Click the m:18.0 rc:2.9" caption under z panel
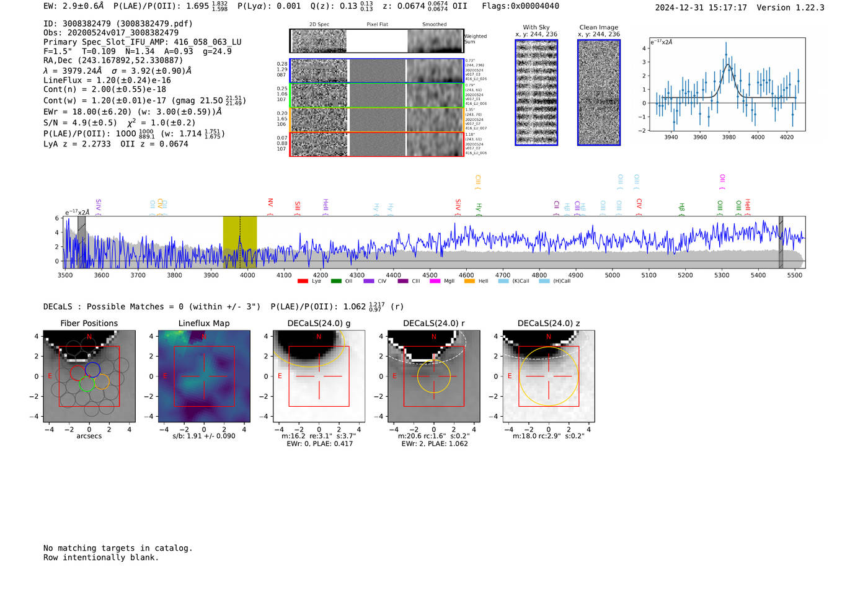This screenshot has height=591, width=868. (x=549, y=436)
